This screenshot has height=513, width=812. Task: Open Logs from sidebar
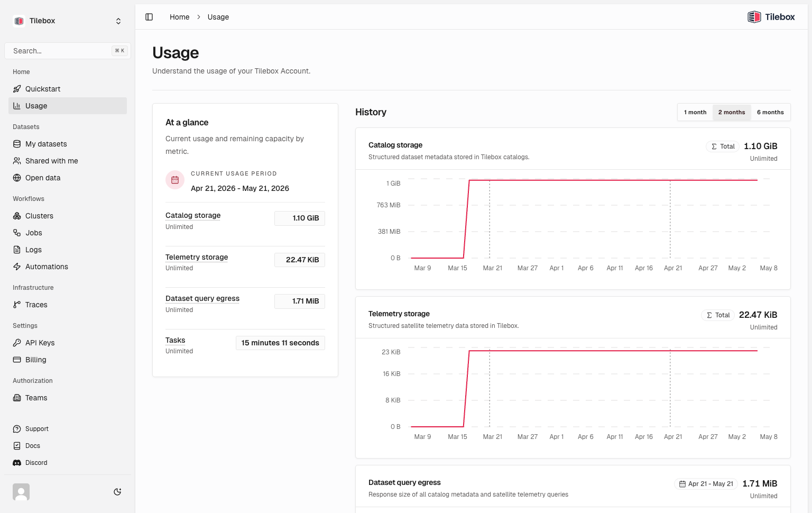(68, 250)
